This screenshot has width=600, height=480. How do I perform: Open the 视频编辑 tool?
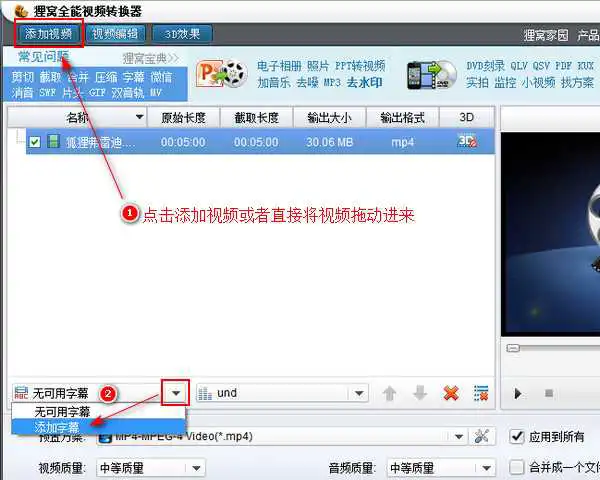point(116,34)
